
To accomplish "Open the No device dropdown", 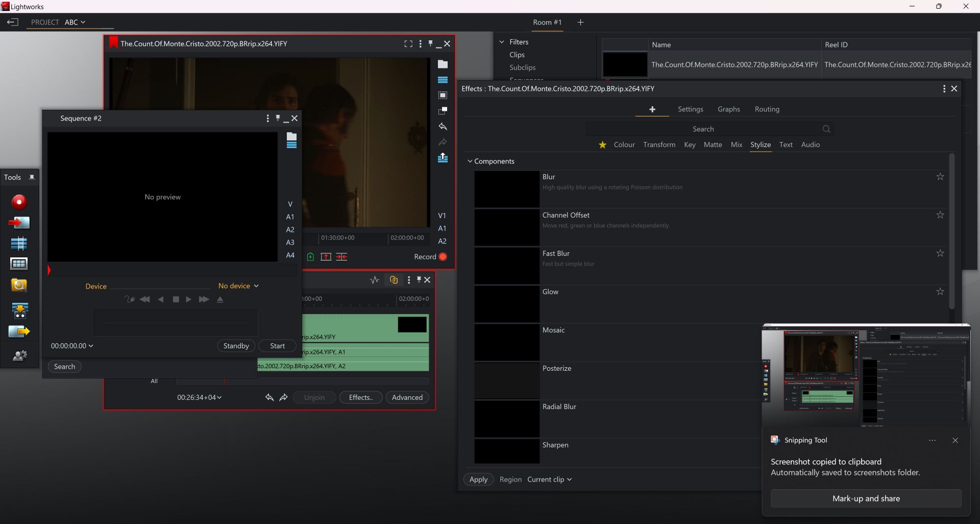I will pyautogui.click(x=238, y=286).
